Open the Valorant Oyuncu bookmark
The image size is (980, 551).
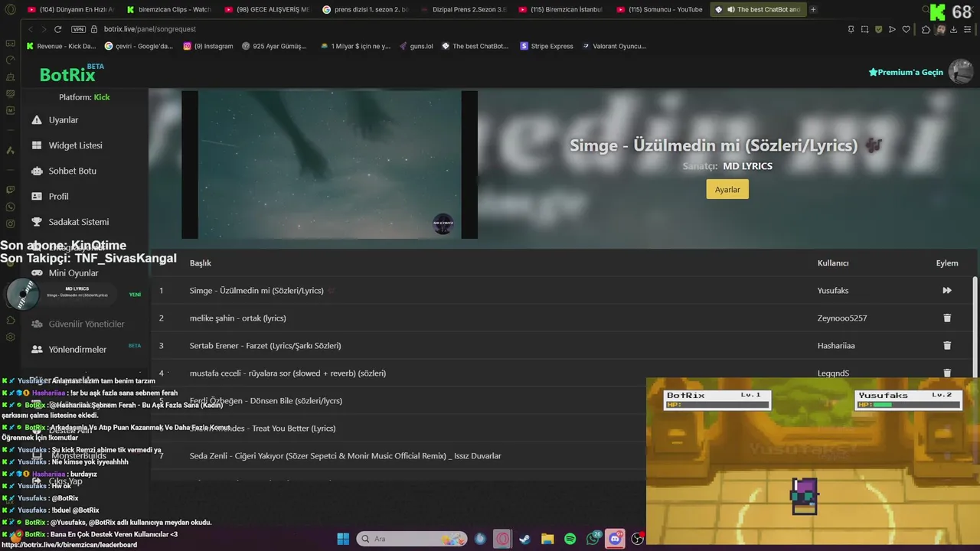coord(614,46)
